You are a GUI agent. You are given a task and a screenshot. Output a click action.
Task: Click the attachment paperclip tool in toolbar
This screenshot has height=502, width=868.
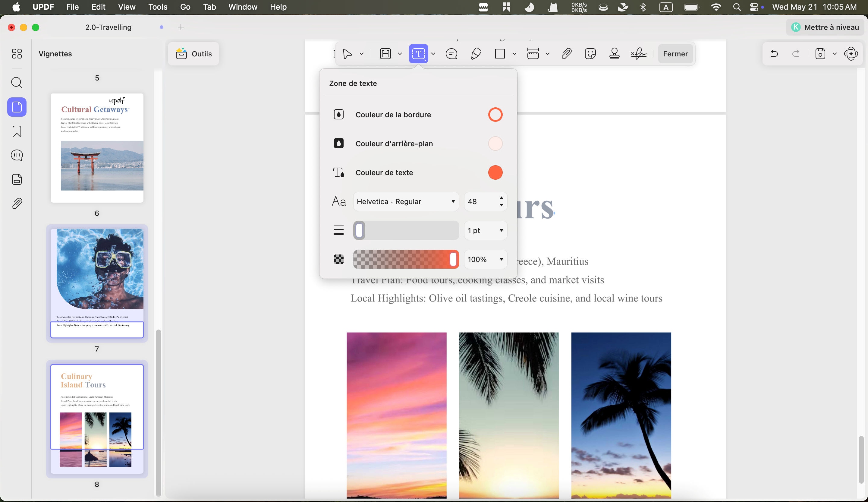(567, 54)
